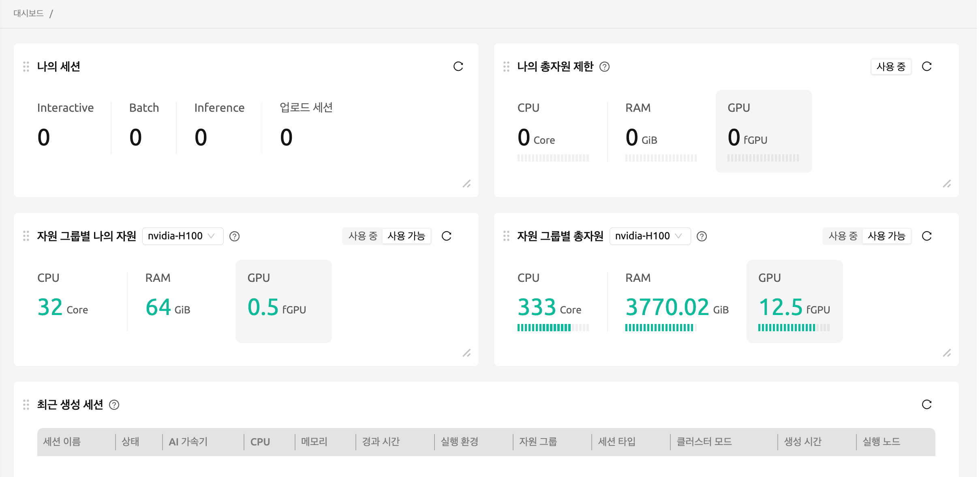Refresh the 나의 세션 card
The image size is (980, 477).
[x=458, y=66]
